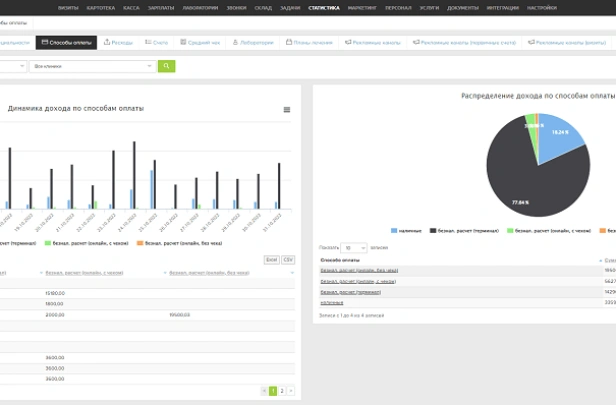Go to page 2 of table

(x=282, y=391)
